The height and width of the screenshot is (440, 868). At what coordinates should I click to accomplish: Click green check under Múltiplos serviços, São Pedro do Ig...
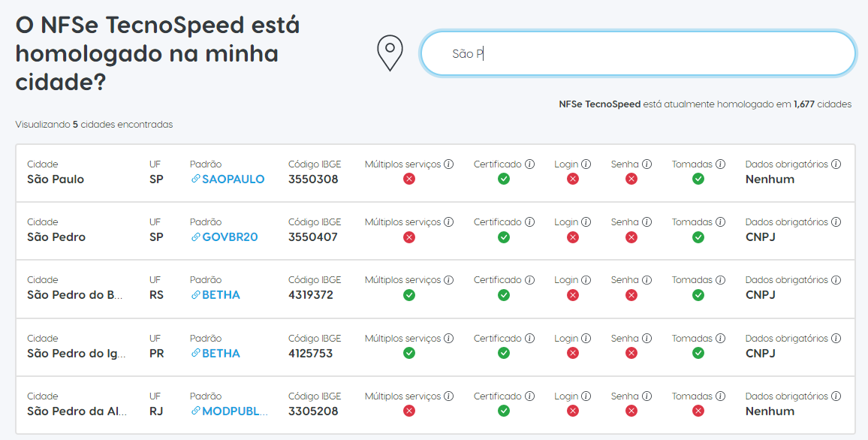tap(409, 353)
